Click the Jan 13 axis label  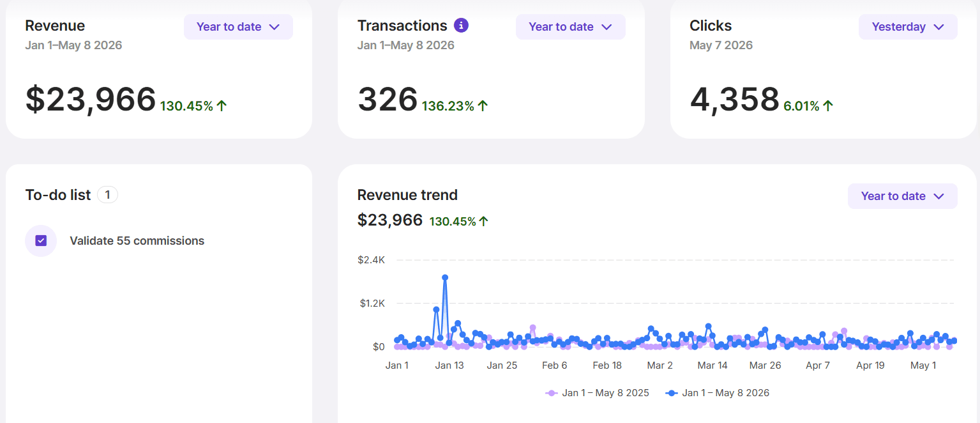[x=449, y=365]
